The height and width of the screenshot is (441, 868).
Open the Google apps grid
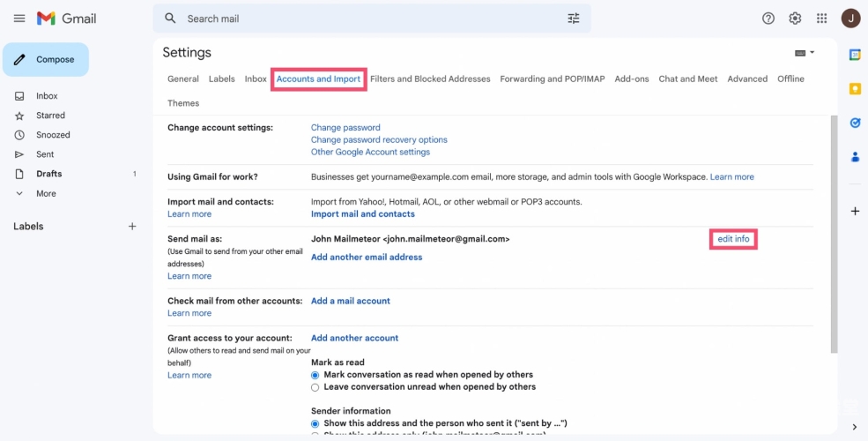coord(821,19)
